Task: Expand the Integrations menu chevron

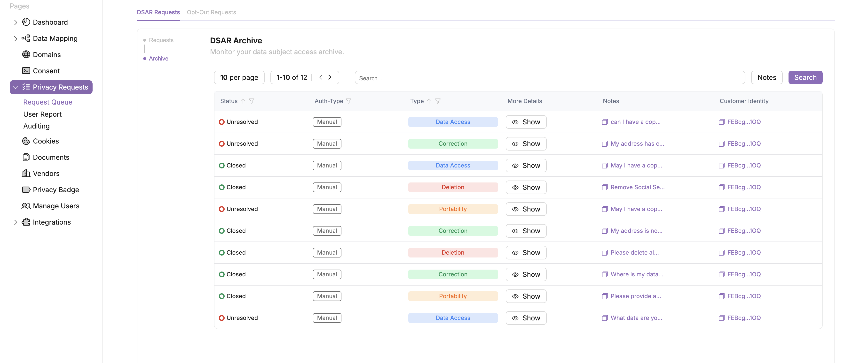Action: 16,222
